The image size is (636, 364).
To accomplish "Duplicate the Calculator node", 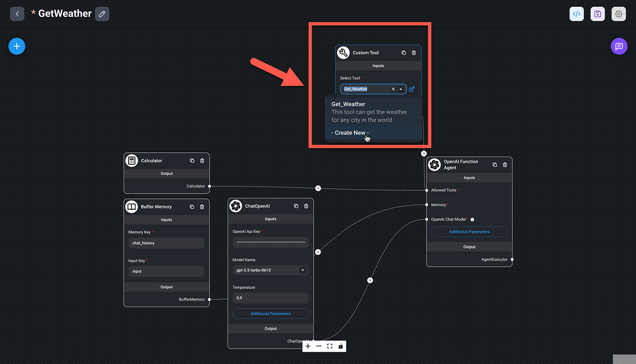I will 192,161.
